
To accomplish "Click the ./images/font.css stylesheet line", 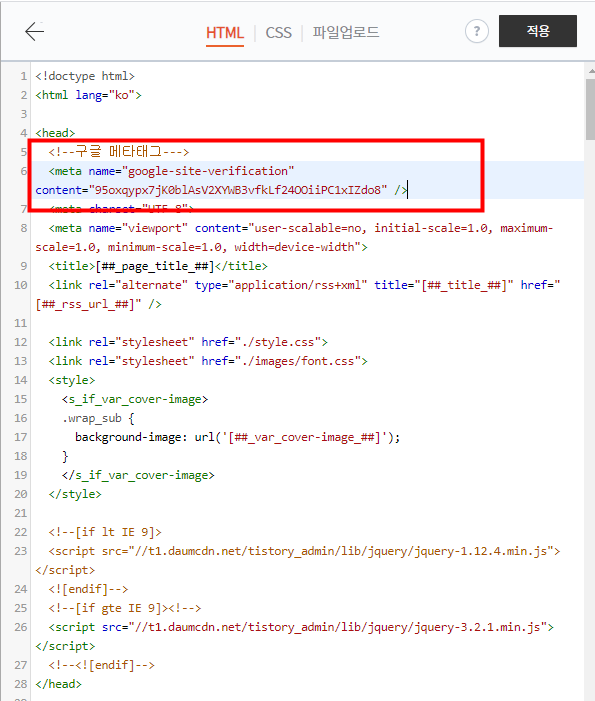I will point(208,361).
